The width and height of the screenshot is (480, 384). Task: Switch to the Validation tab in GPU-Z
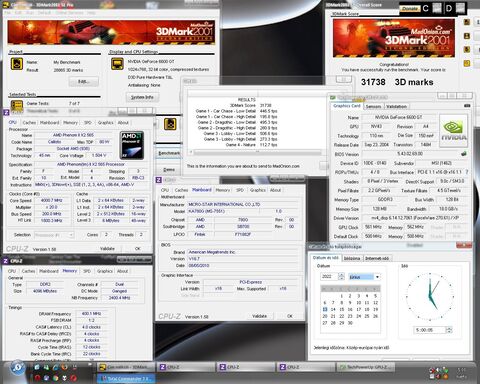pos(396,106)
